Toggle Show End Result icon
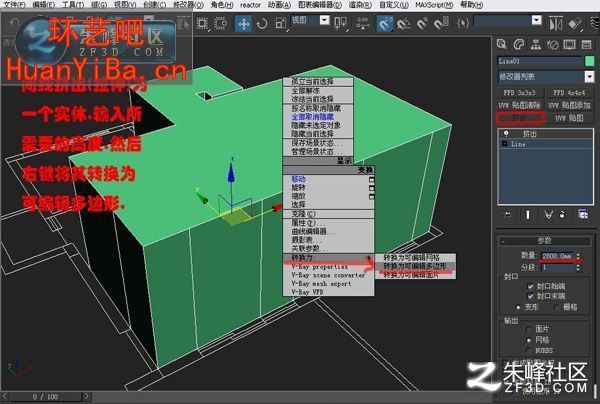Image resolution: width=600 pixels, height=404 pixels. pos(528,215)
